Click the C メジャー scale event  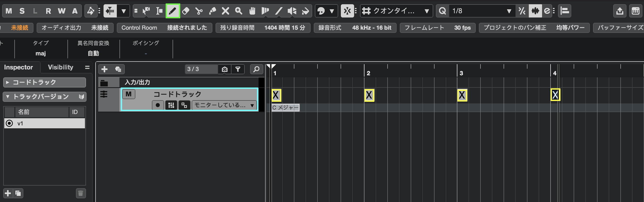click(x=285, y=108)
